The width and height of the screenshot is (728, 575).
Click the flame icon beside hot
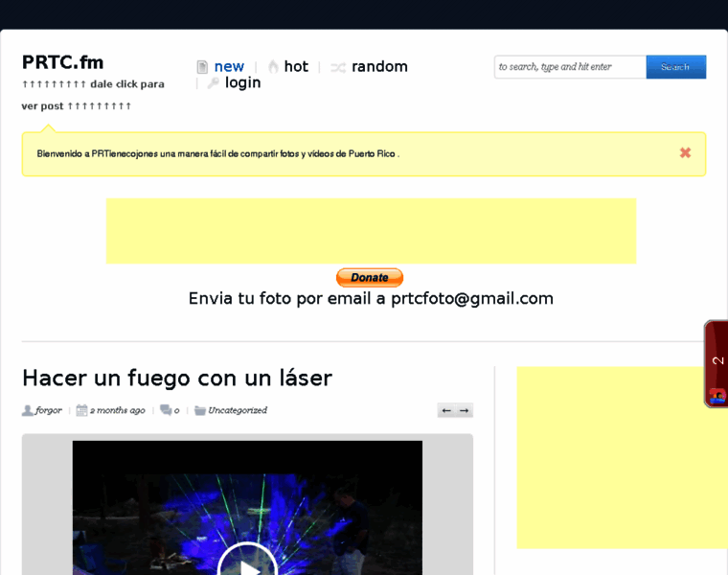tap(273, 67)
